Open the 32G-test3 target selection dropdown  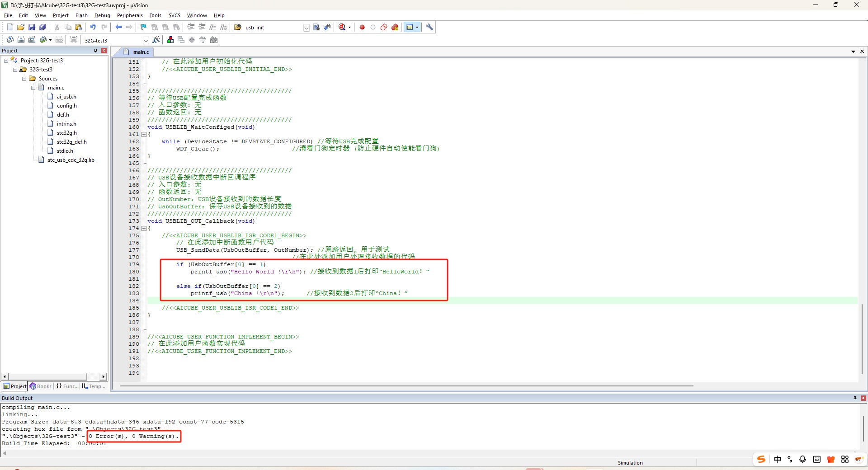(146, 40)
